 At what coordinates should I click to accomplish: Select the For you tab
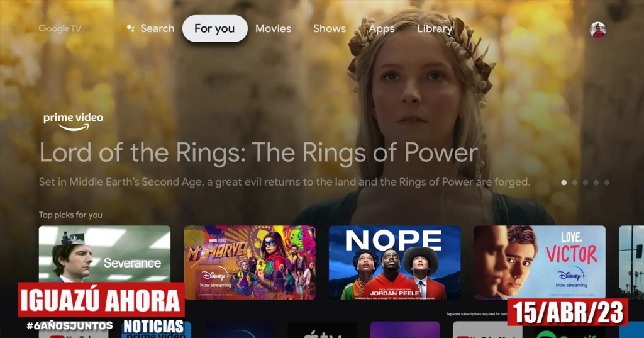coord(215,28)
